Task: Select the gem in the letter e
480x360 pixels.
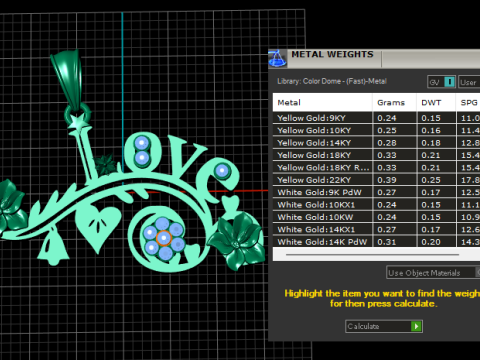Action: pos(222,171)
